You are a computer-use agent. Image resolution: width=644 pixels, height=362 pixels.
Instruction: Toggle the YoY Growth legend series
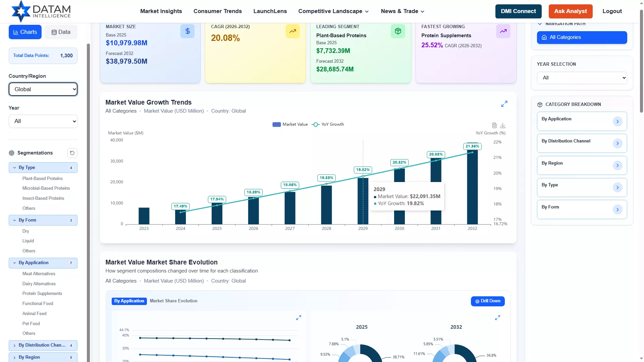[327, 124]
